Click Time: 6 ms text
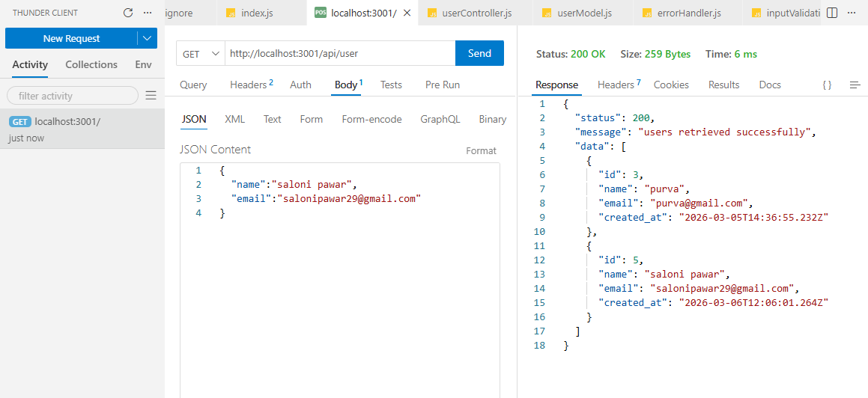This screenshot has width=868, height=398. tap(731, 54)
